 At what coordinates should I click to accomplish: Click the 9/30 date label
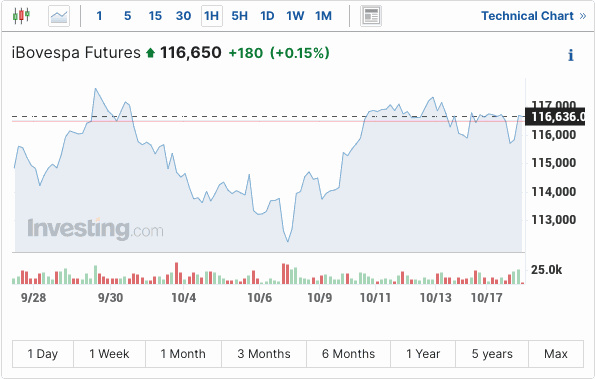tap(110, 297)
